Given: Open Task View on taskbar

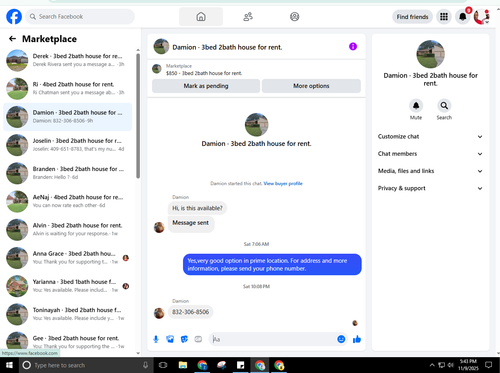Looking at the screenshot, I should pos(163,365).
